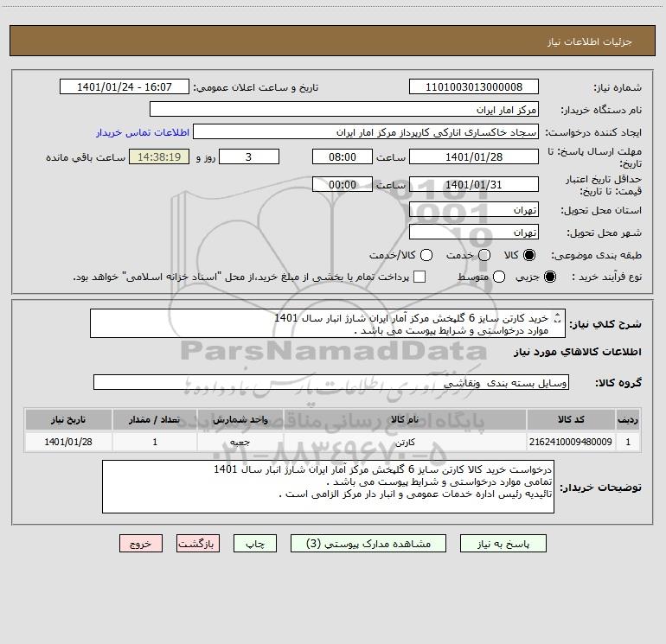
Task: Click the remaining time field 14:38:19
Action: [x=159, y=156]
